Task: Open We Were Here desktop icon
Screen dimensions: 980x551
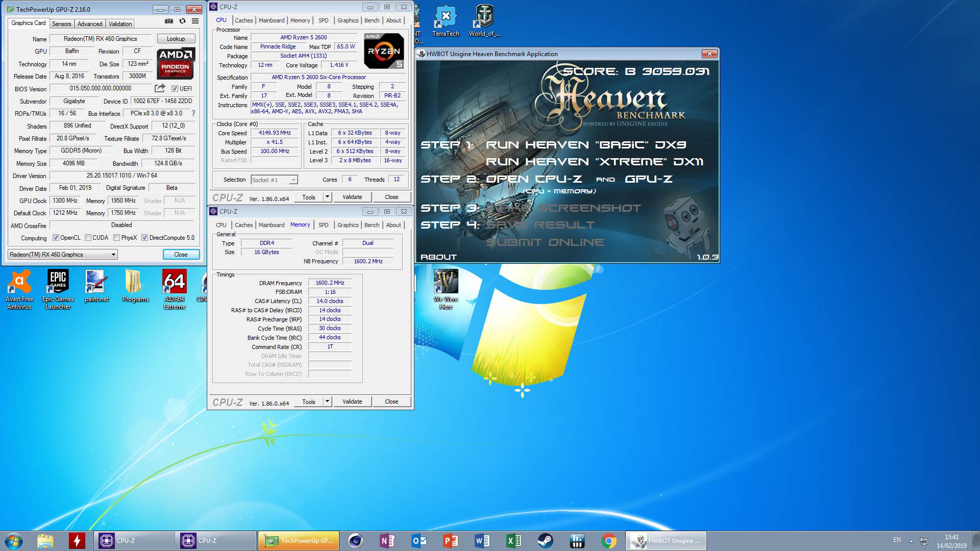Action: (446, 289)
